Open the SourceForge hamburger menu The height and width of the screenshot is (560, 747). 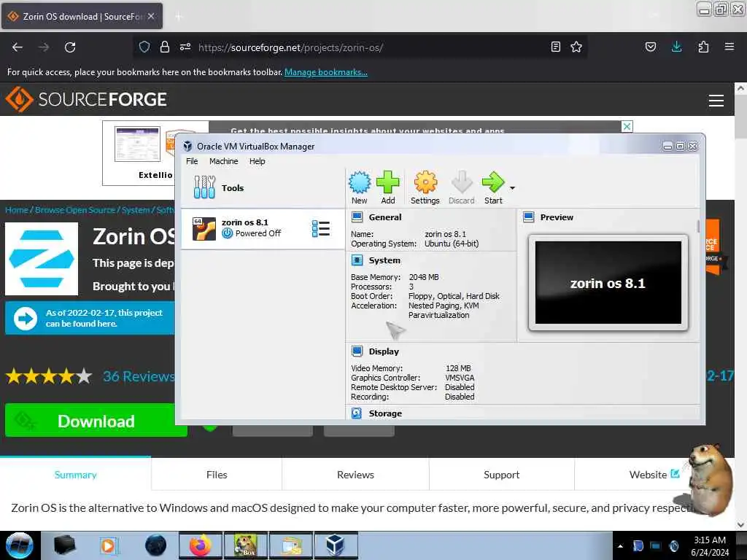pos(716,100)
